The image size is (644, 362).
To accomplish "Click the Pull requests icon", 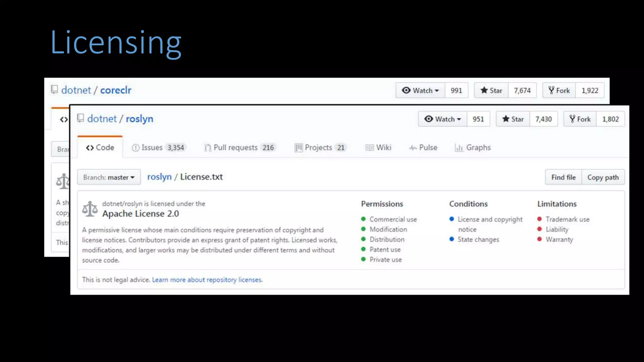I will (208, 148).
